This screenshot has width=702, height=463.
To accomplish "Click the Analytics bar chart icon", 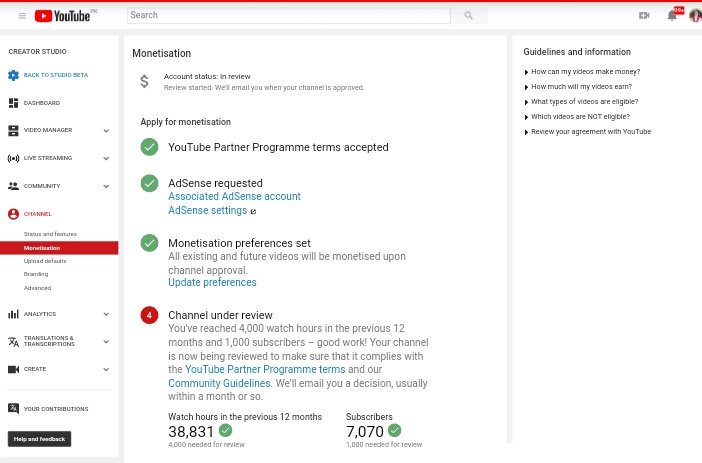I will point(13,314).
